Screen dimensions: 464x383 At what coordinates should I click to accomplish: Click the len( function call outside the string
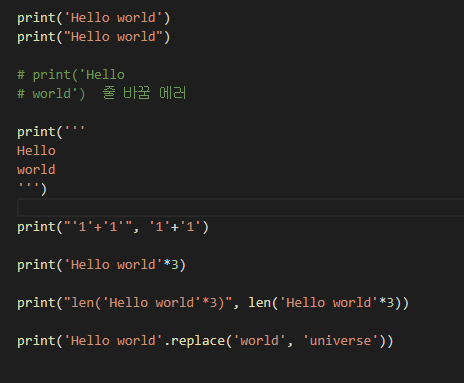point(263,303)
